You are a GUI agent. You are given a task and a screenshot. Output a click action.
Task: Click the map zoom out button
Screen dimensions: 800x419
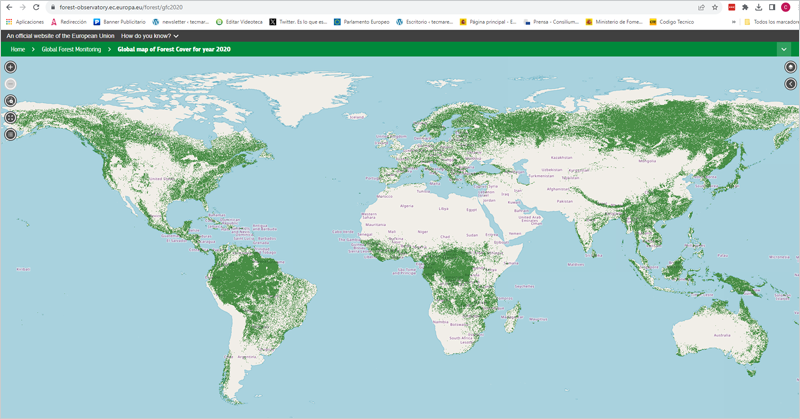coord(11,84)
